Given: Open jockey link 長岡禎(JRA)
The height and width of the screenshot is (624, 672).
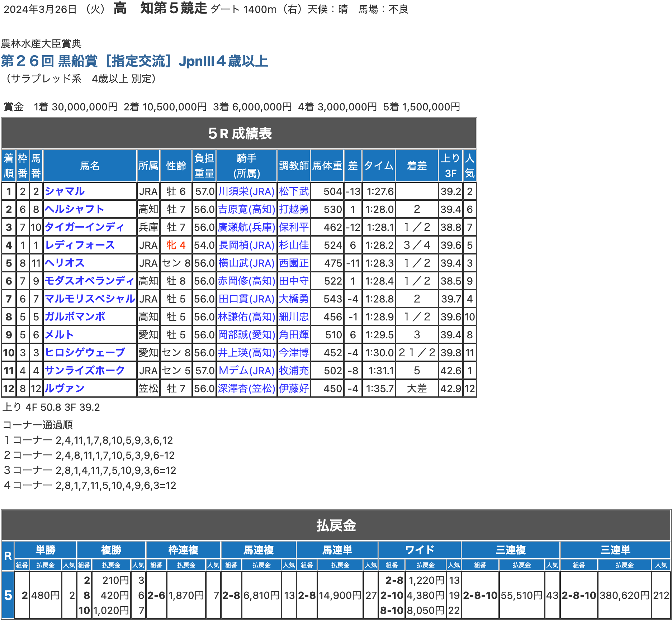Looking at the screenshot, I should pyautogui.click(x=246, y=245).
